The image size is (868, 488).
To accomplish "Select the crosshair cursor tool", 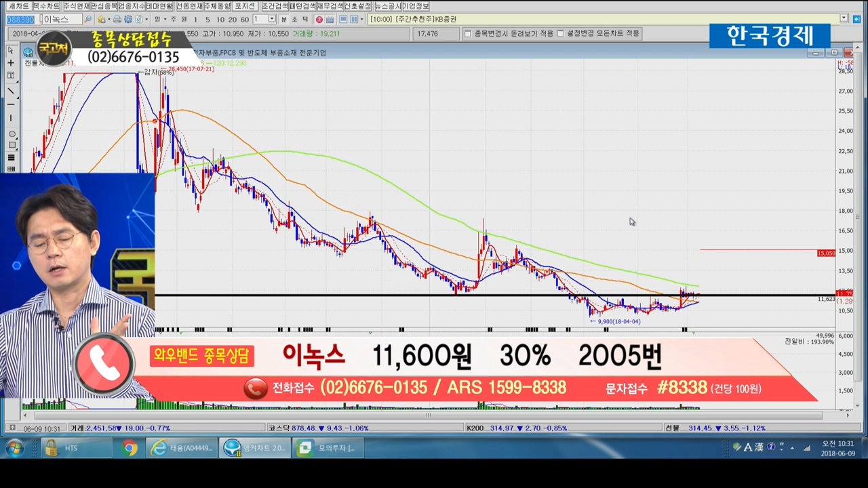I will (11, 63).
